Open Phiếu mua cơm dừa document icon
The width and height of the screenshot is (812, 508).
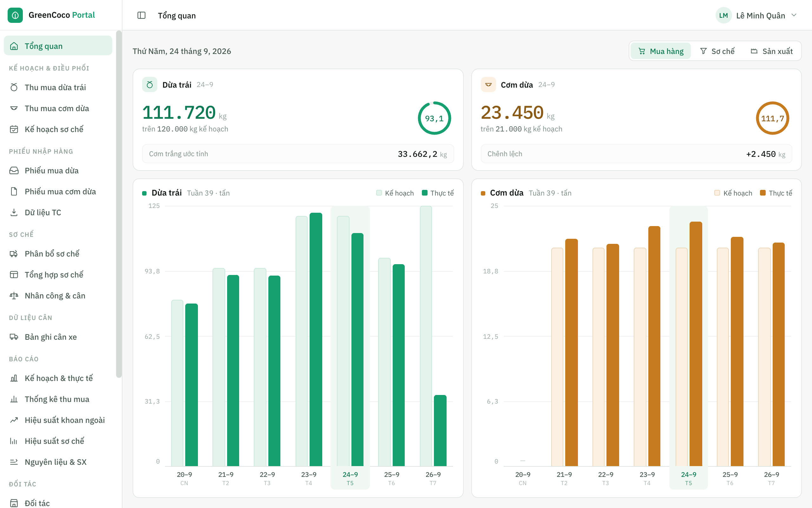click(14, 191)
